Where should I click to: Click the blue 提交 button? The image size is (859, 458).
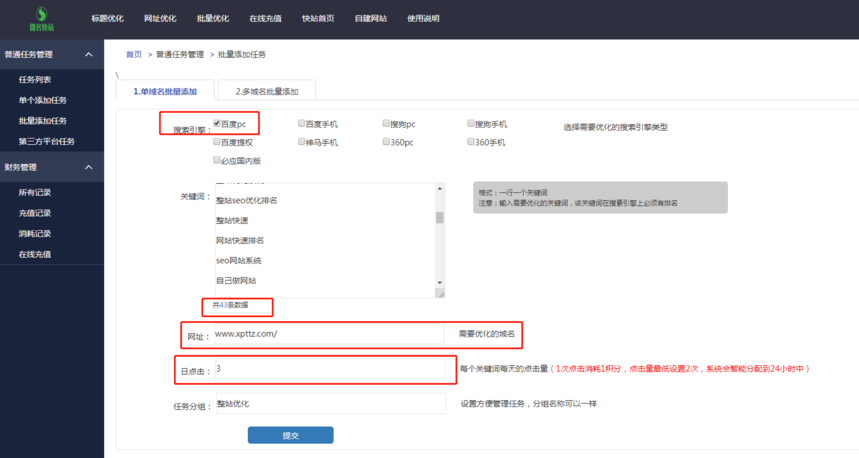[290, 435]
